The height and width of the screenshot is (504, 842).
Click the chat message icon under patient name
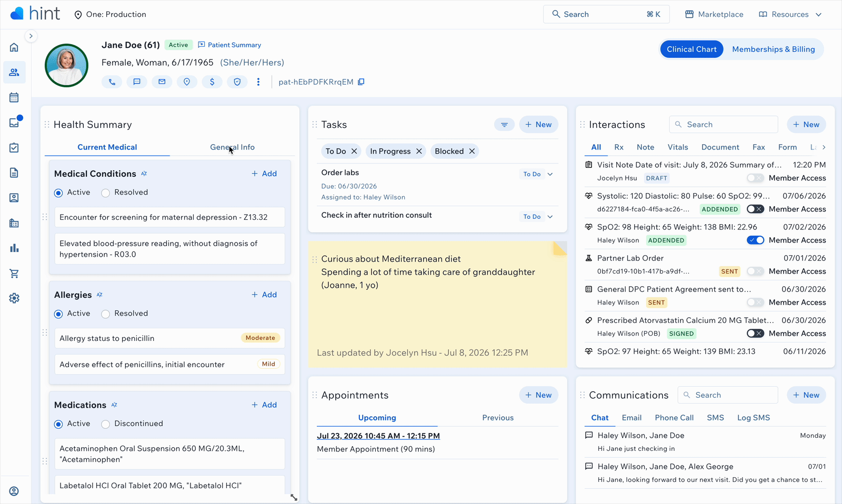(137, 82)
